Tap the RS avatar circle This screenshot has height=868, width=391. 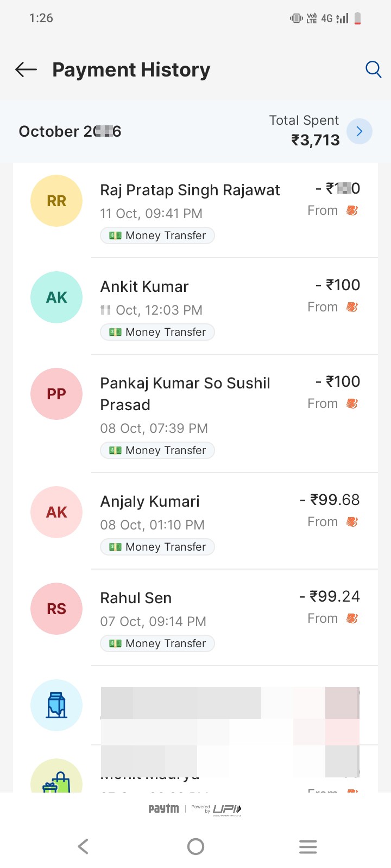pyautogui.click(x=56, y=609)
